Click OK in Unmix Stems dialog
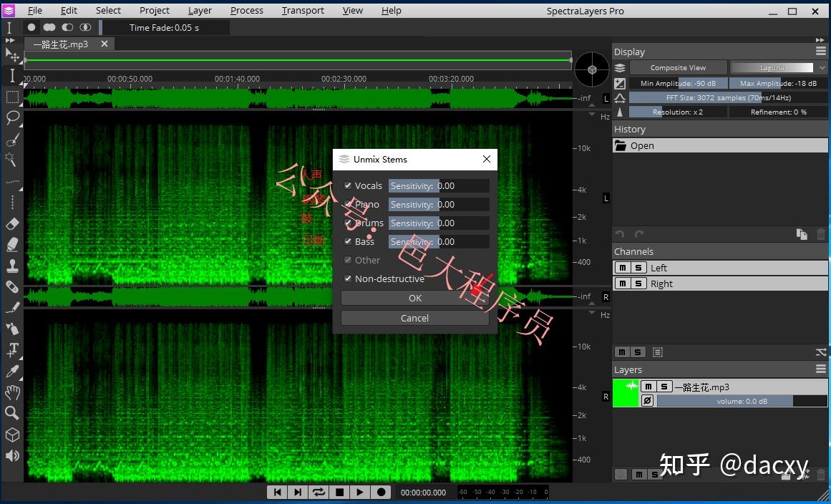This screenshot has width=831, height=504. 414,298
